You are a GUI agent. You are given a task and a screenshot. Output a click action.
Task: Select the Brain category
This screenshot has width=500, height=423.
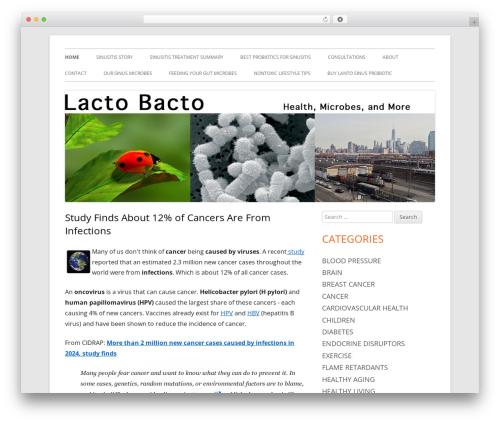coord(332,273)
